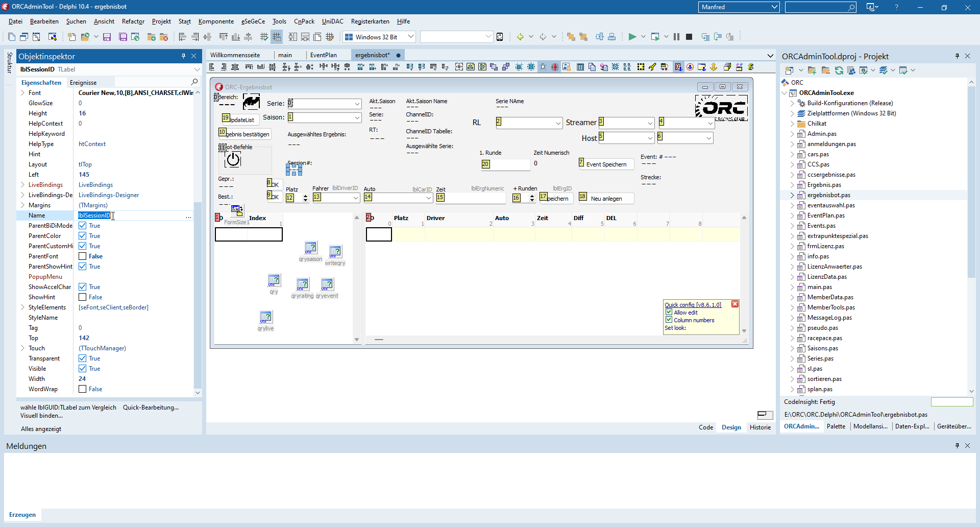Screen dimensions: 980x527
Task: Click the Refresh icon in the project panel
Action: point(839,70)
